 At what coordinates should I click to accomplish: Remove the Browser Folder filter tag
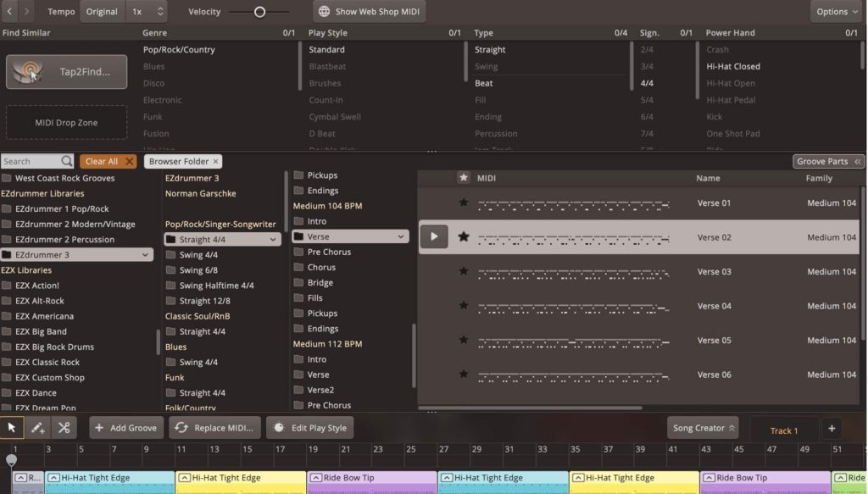[215, 161]
